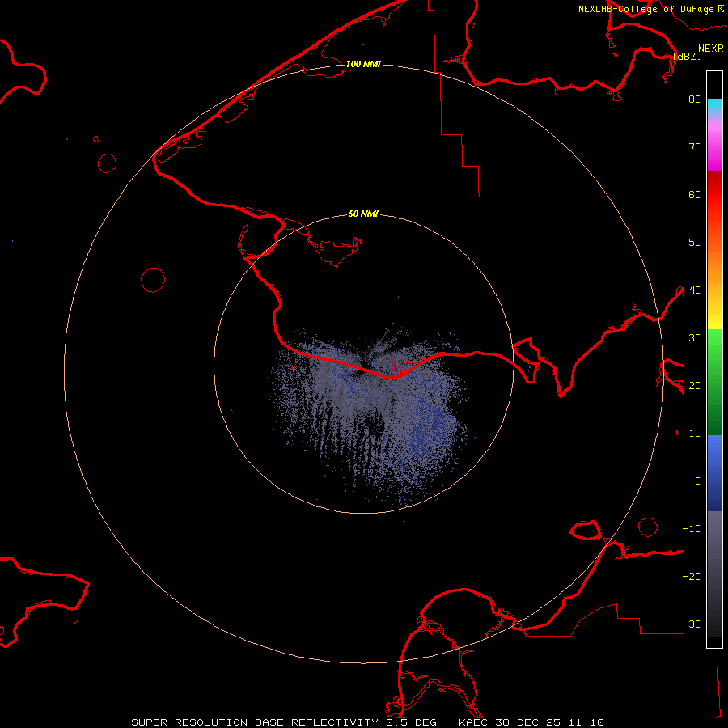Click the -10 value on the dBZ scale
This screenshot has height=728, width=728.
tap(692, 528)
